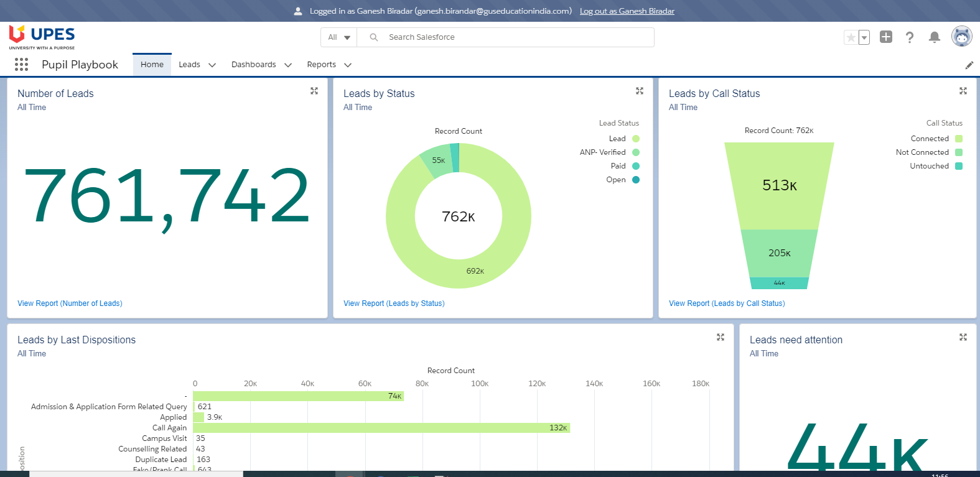Image resolution: width=980 pixels, height=477 pixels.
Task: Click the Pupil Playbook app name
Action: 80,65
